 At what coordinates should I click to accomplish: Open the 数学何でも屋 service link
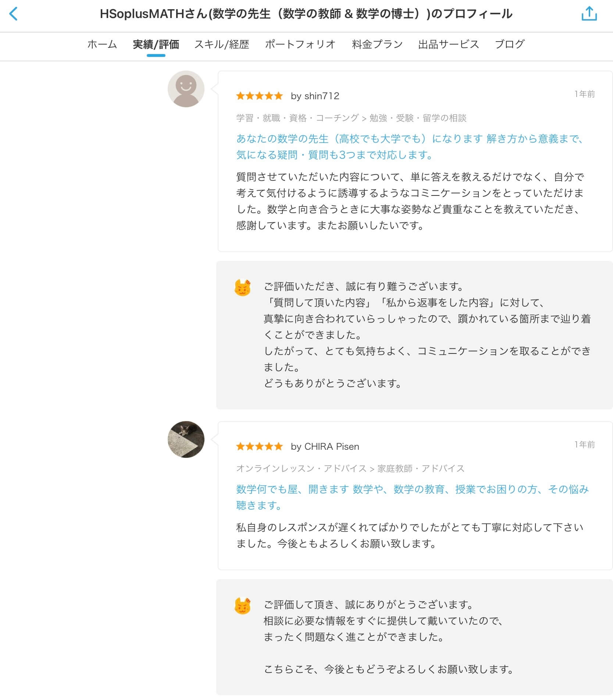coord(412,497)
